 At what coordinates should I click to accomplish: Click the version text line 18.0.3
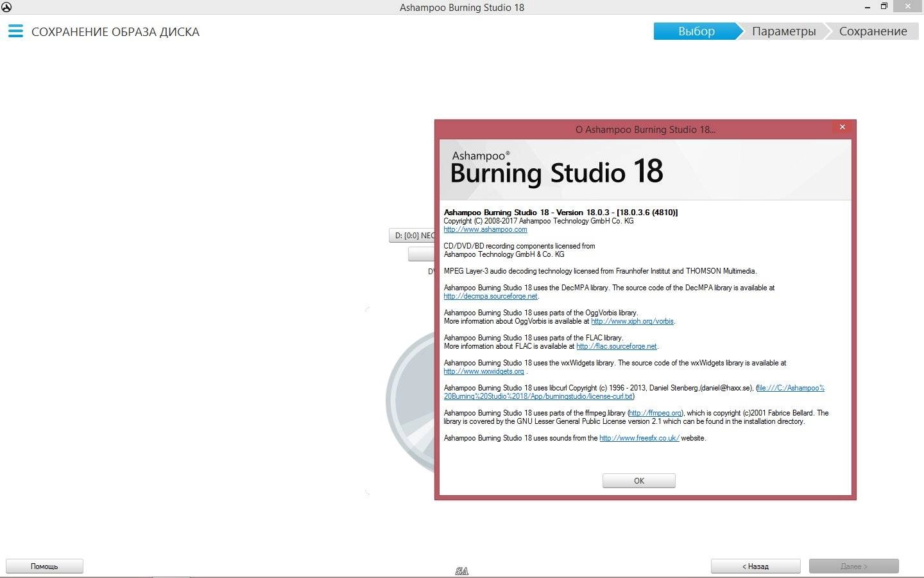click(x=561, y=213)
